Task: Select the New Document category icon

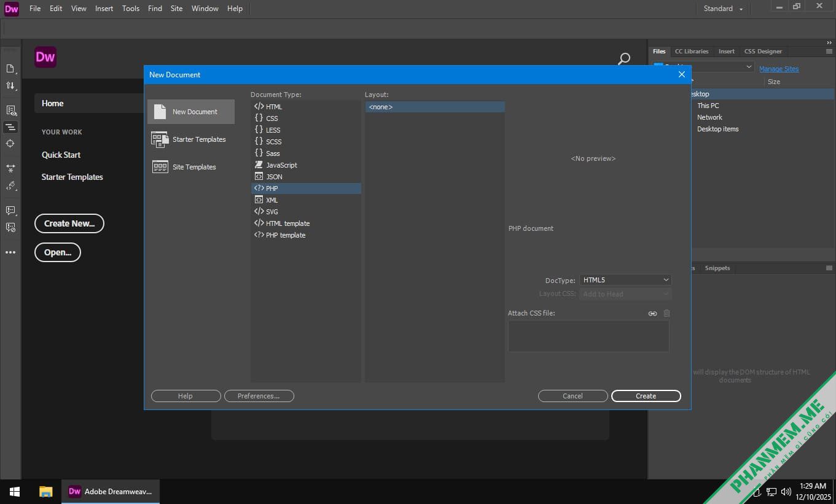Action: click(191, 112)
